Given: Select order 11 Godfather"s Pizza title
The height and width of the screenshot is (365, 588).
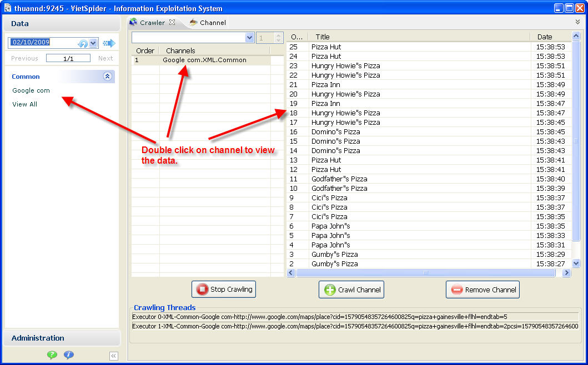Looking at the screenshot, I should (339, 179).
